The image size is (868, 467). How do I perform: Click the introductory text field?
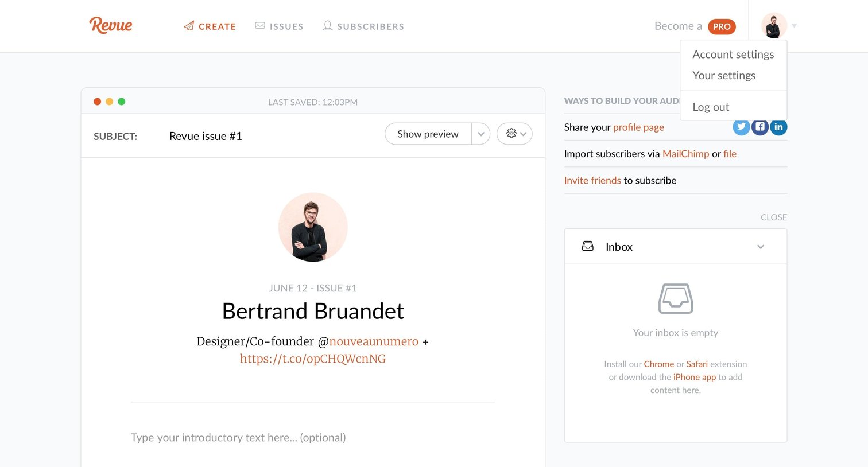pyautogui.click(x=313, y=438)
